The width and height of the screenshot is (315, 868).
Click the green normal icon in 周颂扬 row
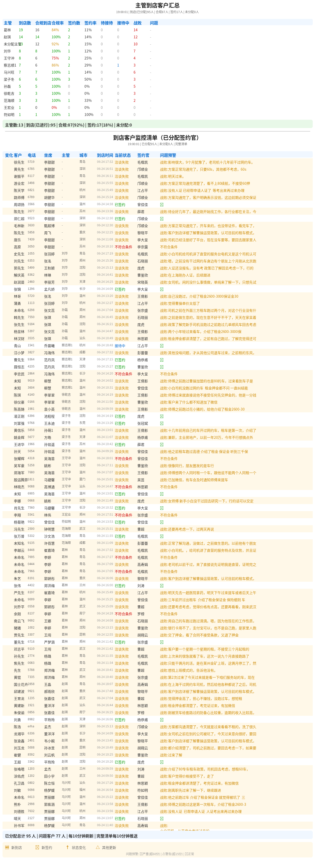point(162,205)
